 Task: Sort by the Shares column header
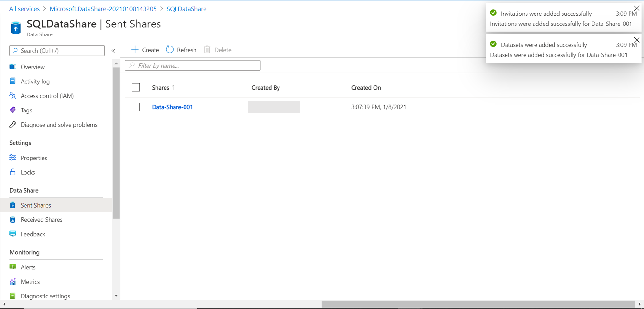coord(160,88)
